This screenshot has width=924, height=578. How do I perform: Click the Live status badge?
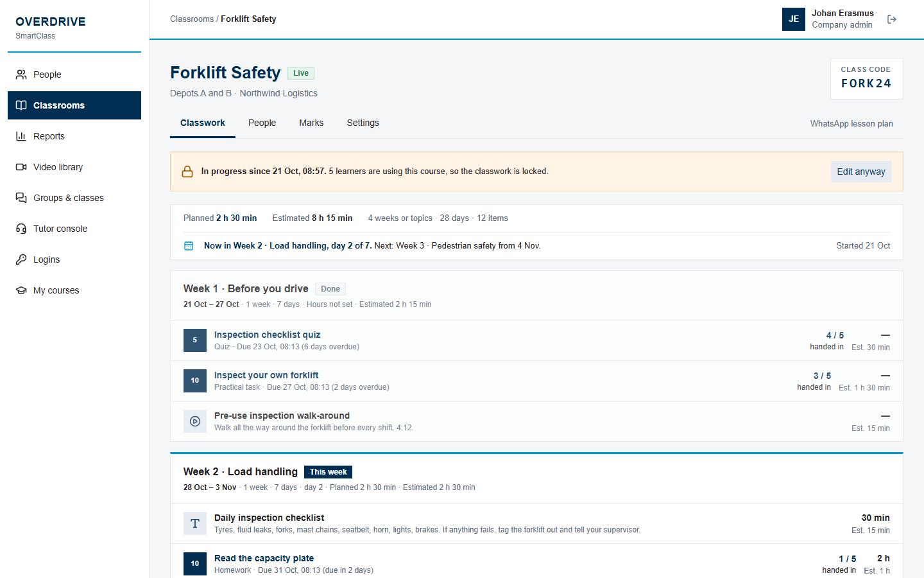click(x=301, y=73)
